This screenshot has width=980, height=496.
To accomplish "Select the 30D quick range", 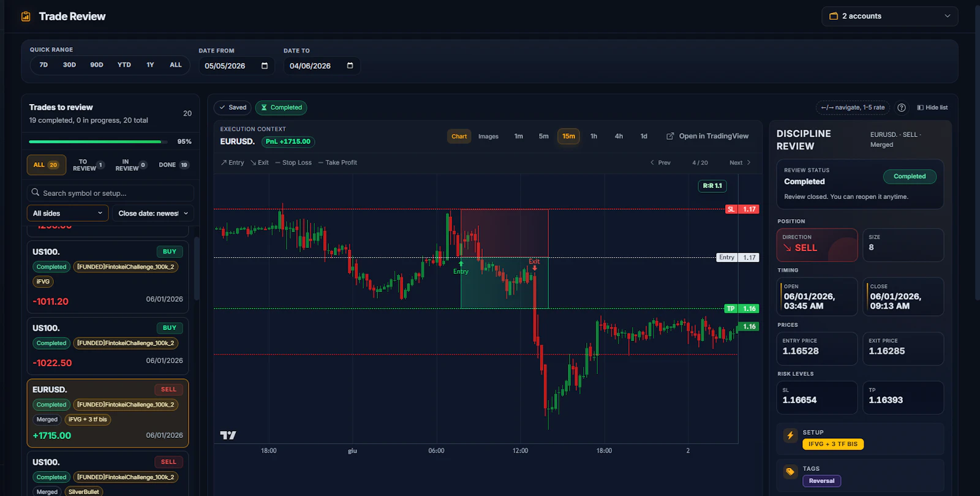I will pyautogui.click(x=69, y=65).
